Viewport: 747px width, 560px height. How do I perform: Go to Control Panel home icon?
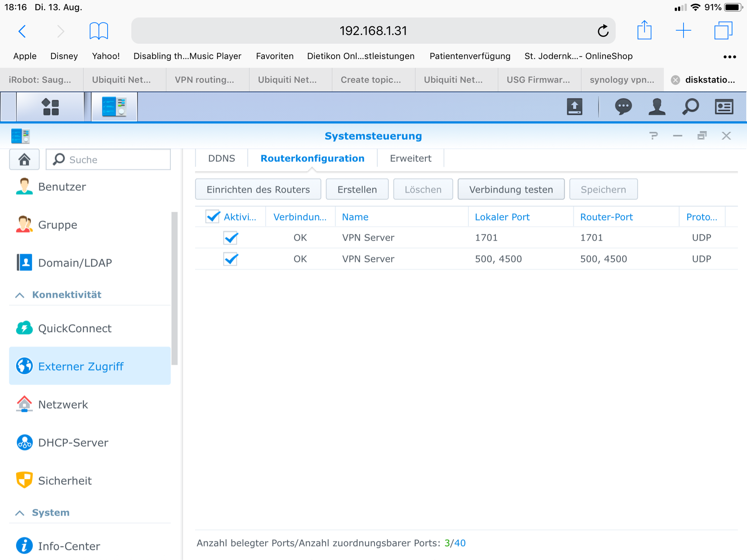pos(24,159)
